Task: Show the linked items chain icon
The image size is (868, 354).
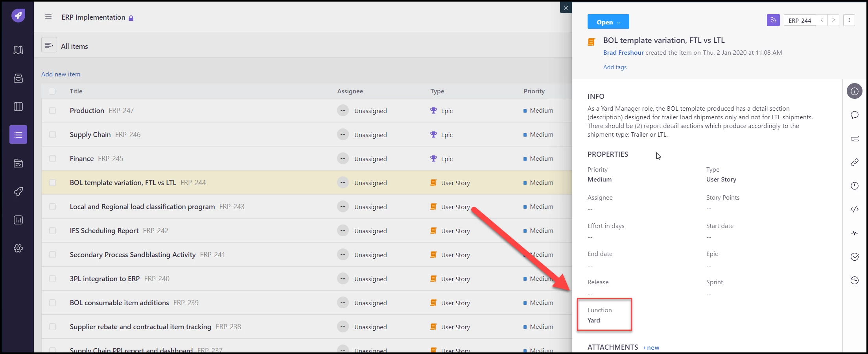Action: pyautogui.click(x=854, y=162)
